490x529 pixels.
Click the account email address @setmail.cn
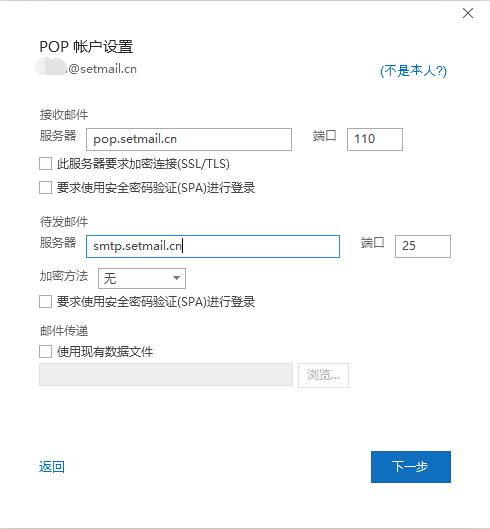tap(86, 67)
